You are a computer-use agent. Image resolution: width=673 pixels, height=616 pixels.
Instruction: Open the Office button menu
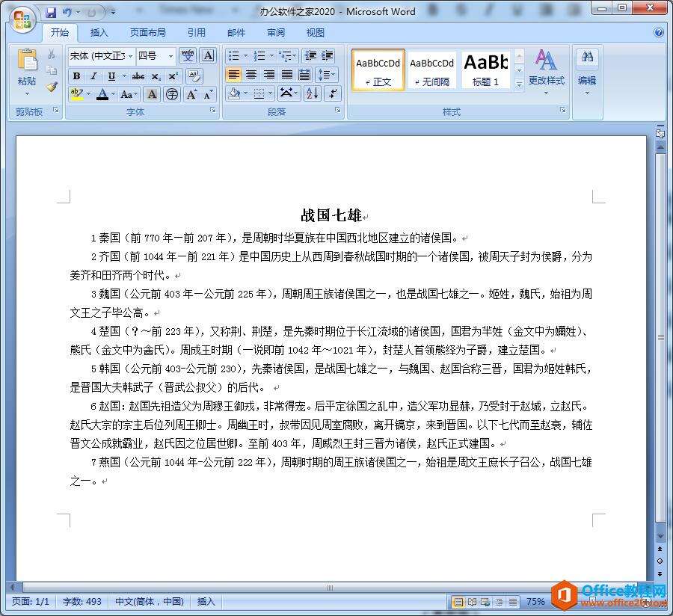[x=22, y=19]
